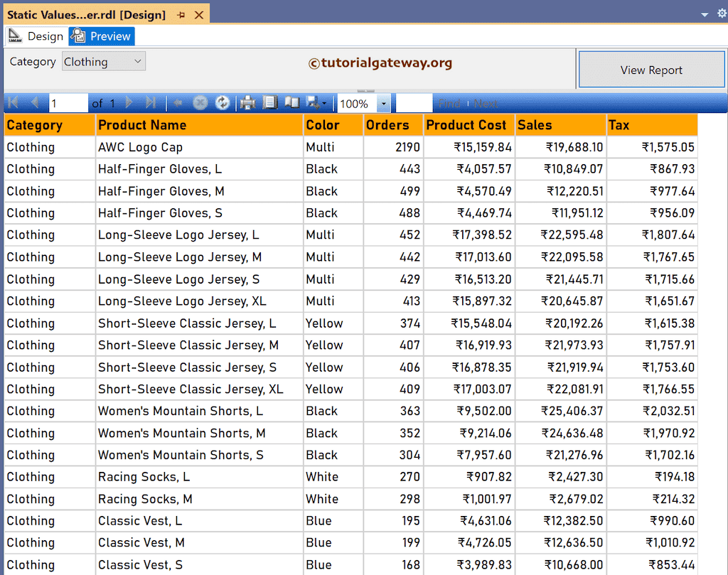This screenshot has width=728, height=575.
Task: Print the report using the printer icon
Action: tap(247, 102)
